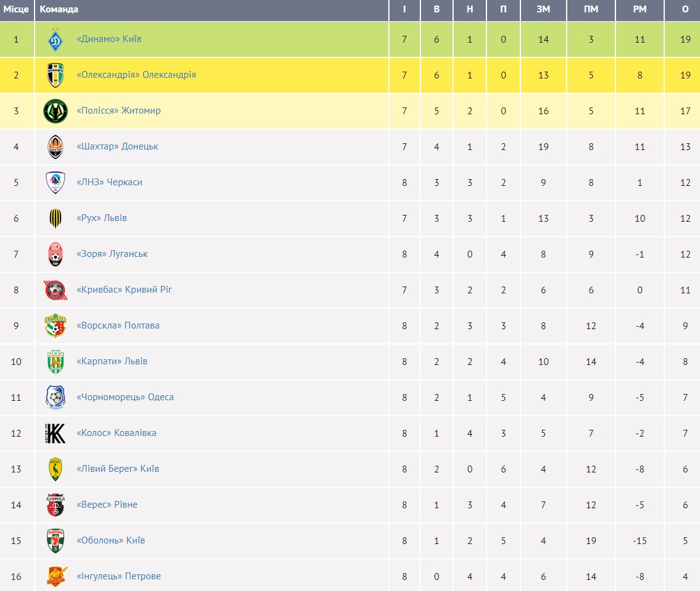Open the «ЛНЗ» Черкаси team link
This screenshot has height=591, width=700.
[109, 183]
